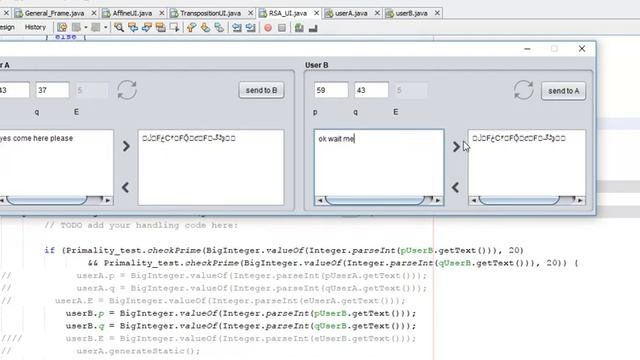Toggle Highlight Search icon
Image resolution: width=640 pixels, height=360 pixels.
click(161, 27)
